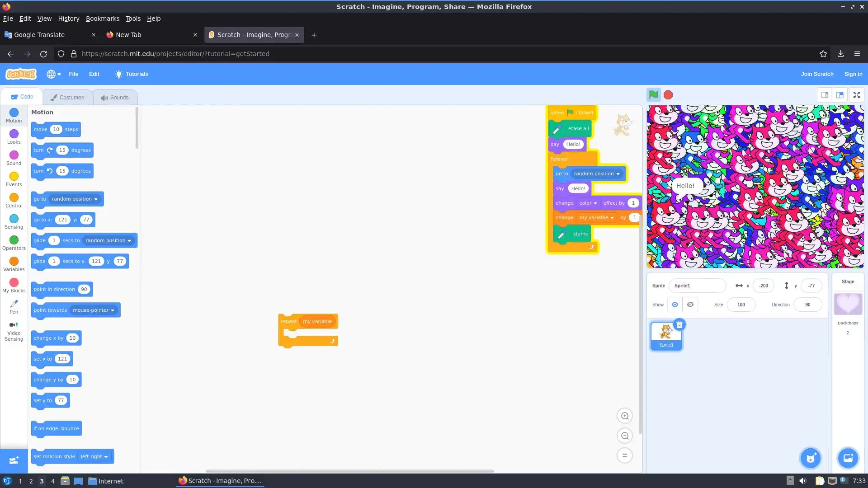Zoom in on the code workspace
The image size is (868, 488).
tap(625, 416)
